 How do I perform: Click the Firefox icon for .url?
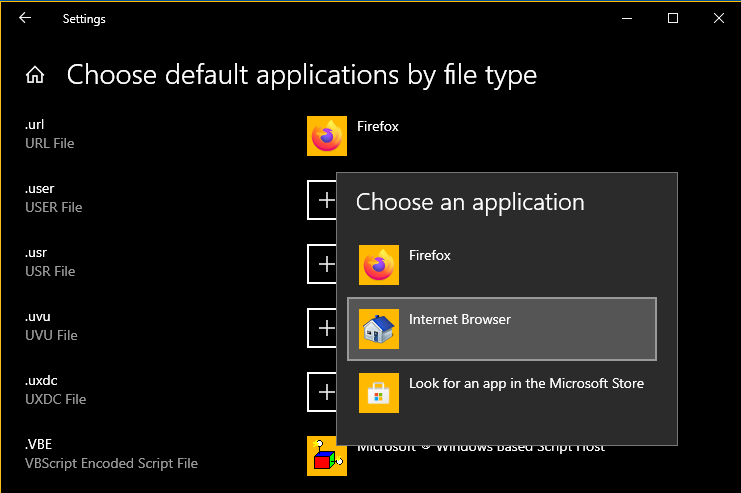[327, 136]
